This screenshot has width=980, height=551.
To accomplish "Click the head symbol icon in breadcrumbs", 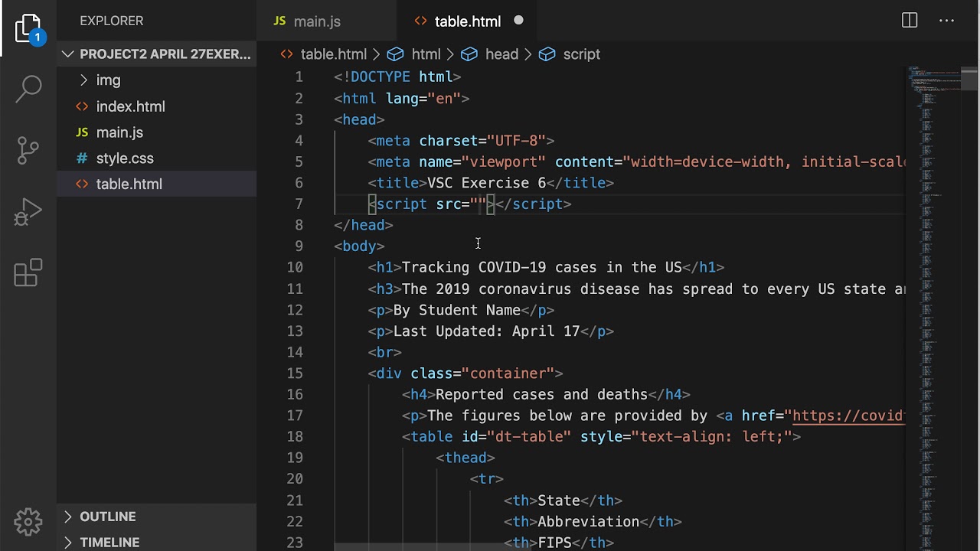I will (469, 54).
